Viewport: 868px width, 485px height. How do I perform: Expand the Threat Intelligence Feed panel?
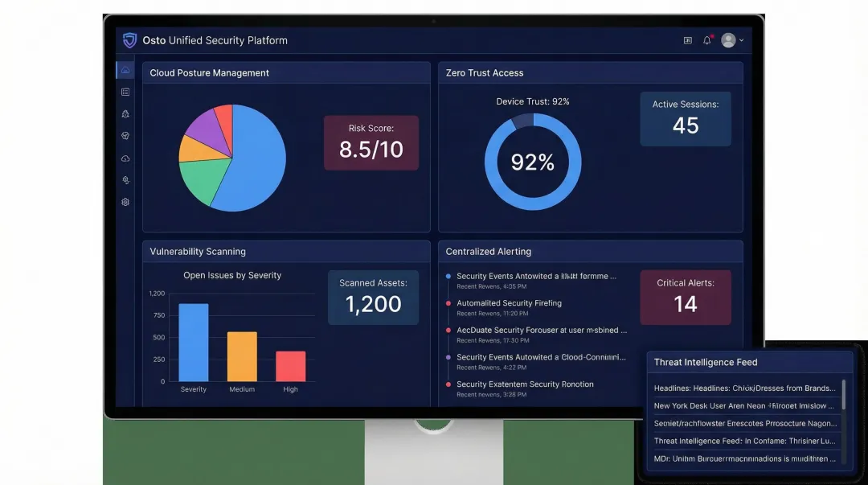[706, 362]
